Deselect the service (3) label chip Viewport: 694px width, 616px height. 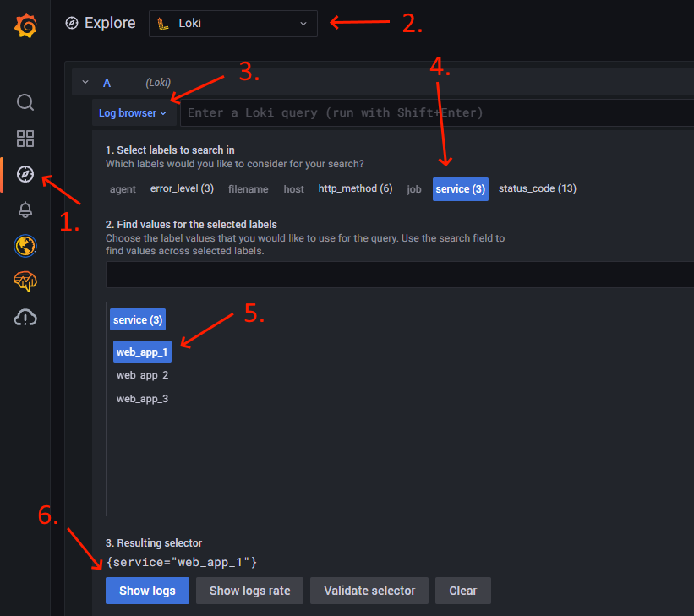pos(461,189)
